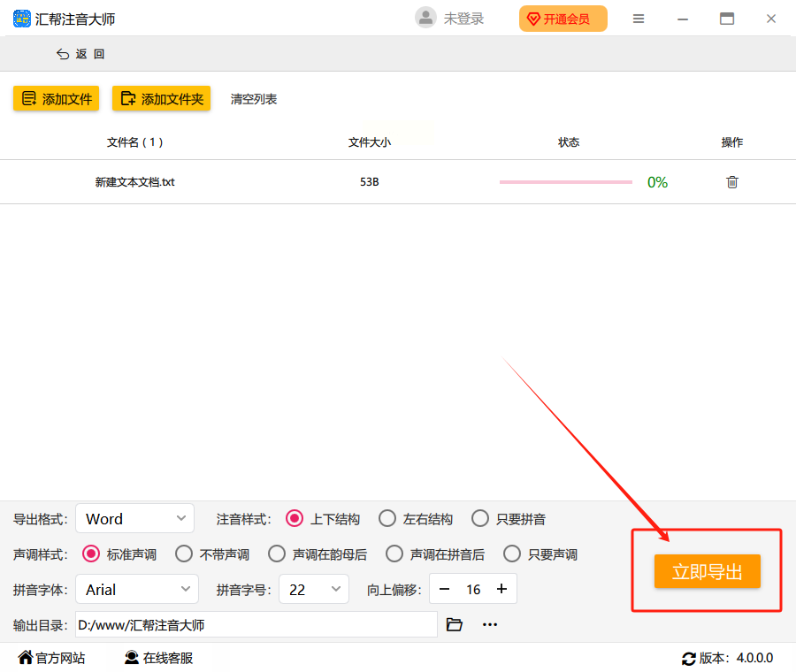Open the 官方网站 link
Viewport: 796px width, 672px height.
(x=51, y=658)
